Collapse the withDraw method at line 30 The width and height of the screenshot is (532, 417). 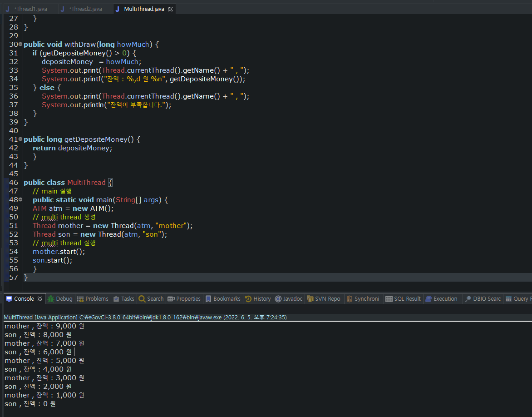[x=20, y=44]
